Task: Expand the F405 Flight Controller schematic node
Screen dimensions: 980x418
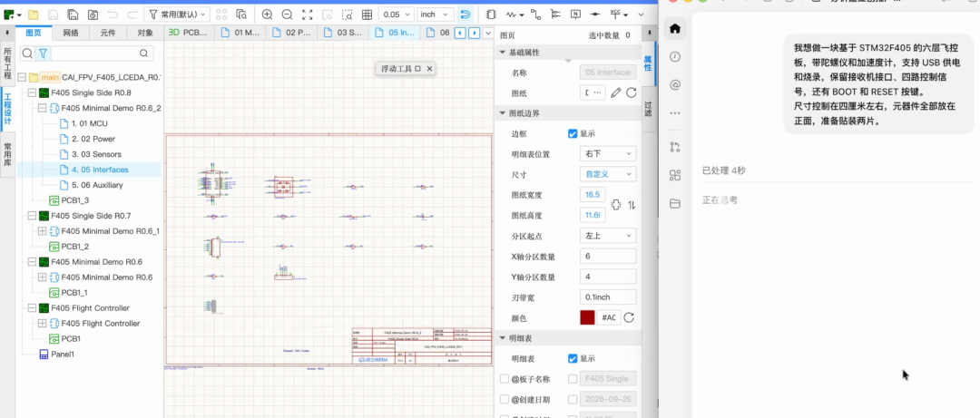Action: pyautogui.click(x=43, y=324)
